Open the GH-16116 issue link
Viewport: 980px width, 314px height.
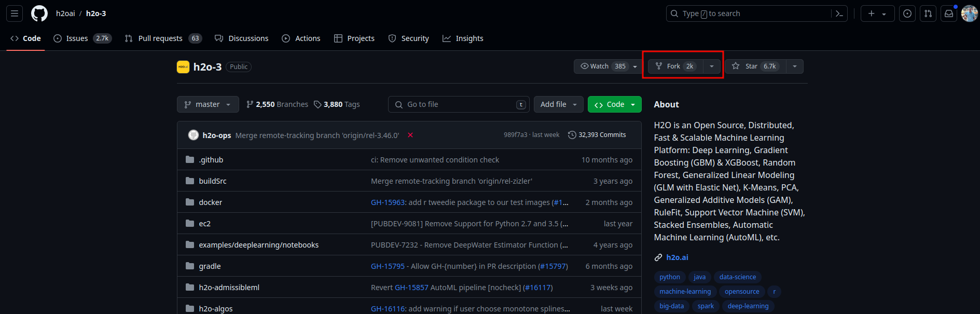[388, 309]
